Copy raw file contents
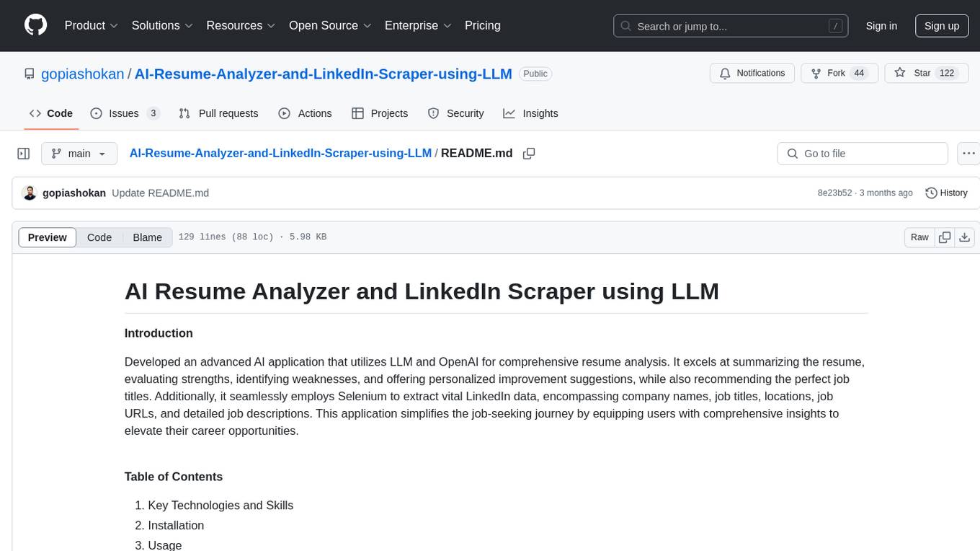 (945, 237)
